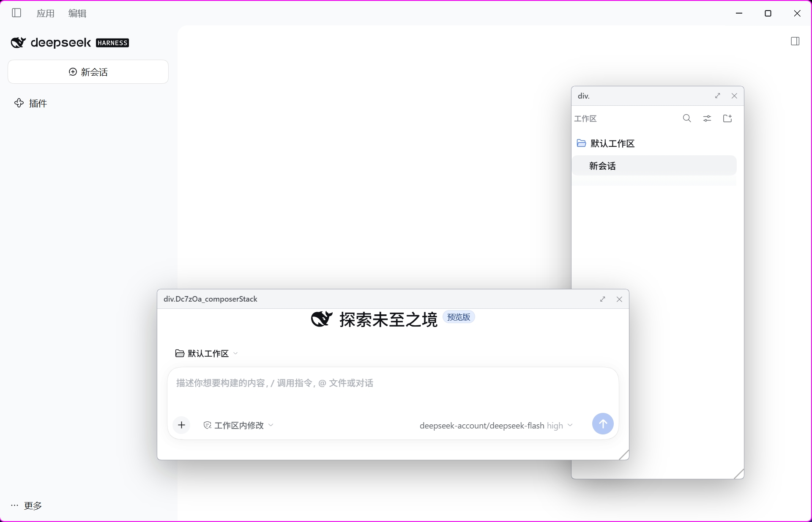Close the application window
The width and height of the screenshot is (812, 522).
(797, 13)
